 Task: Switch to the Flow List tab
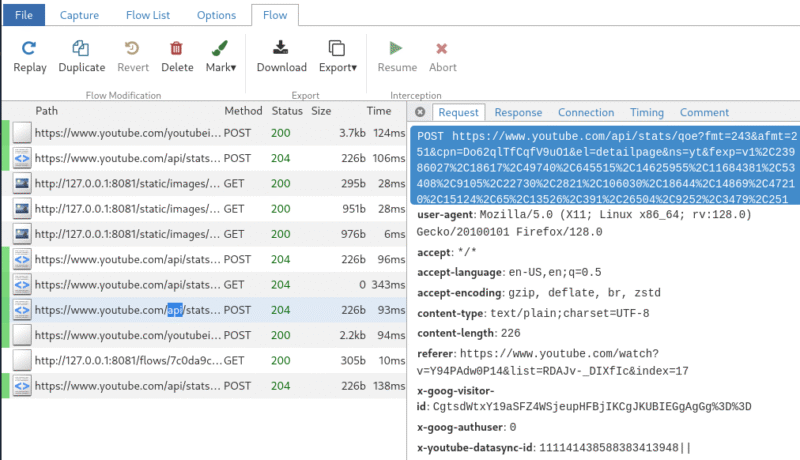point(148,15)
